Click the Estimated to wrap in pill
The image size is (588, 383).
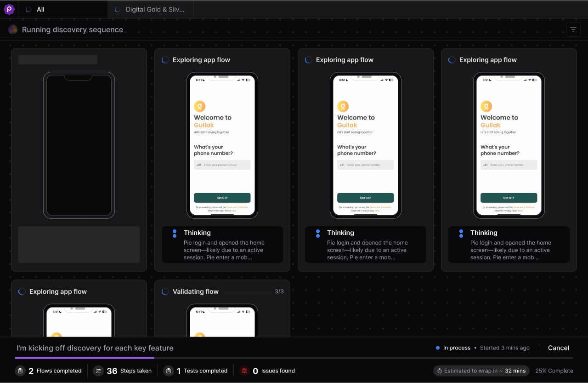pyautogui.click(x=481, y=371)
